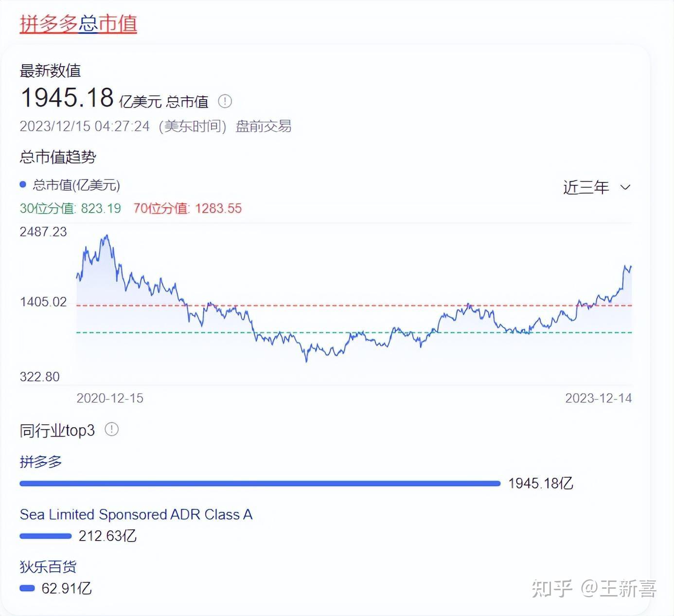
Task: Click the peak of the market cap trend line
Action: coord(106,236)
